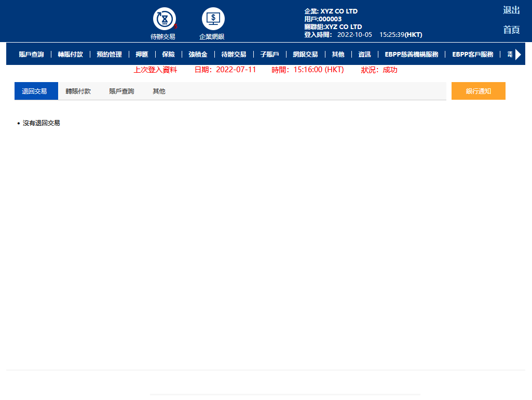Click the 企業網銀 monitor icon
The image size is (532, 400).
pos(213,19)
